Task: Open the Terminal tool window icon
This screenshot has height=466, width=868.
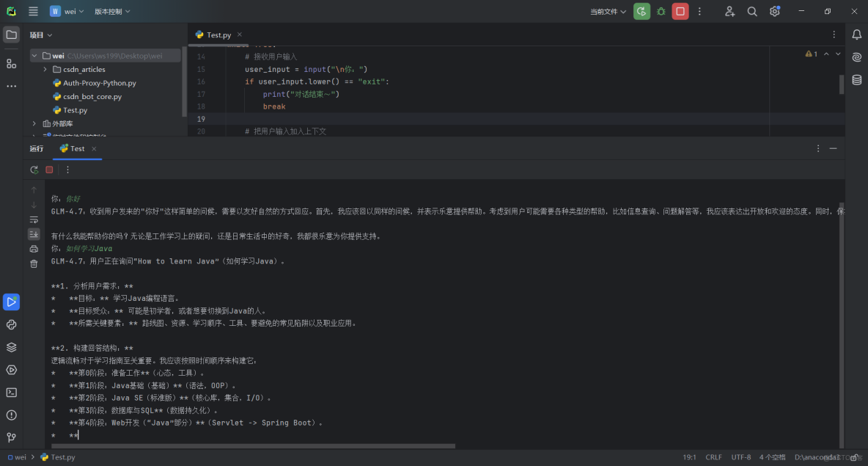Action: (x=11, y=392)
